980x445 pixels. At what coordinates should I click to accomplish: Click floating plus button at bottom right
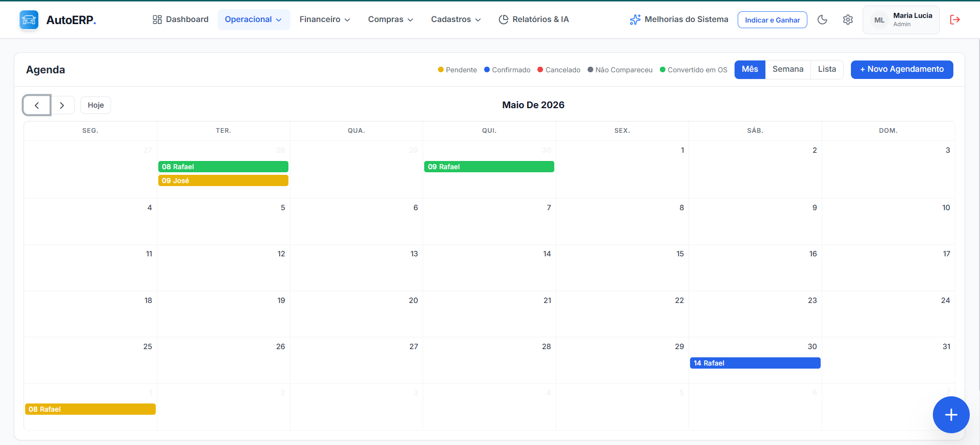pos(951,415)
